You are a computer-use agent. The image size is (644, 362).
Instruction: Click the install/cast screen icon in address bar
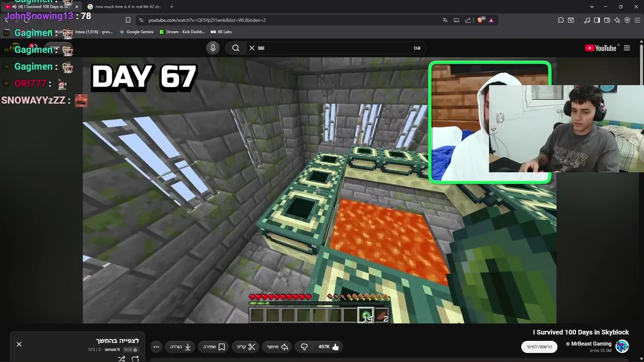pos(456,20)
